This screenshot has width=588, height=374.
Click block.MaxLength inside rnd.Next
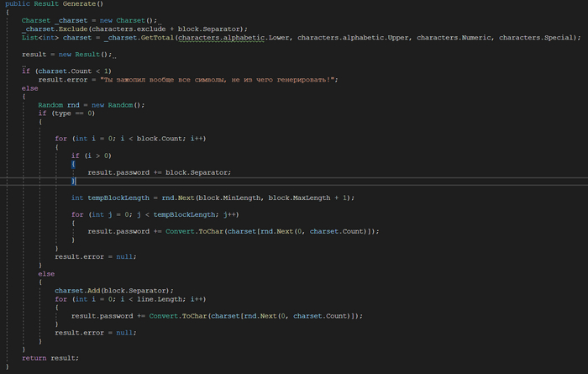(299, 198)
